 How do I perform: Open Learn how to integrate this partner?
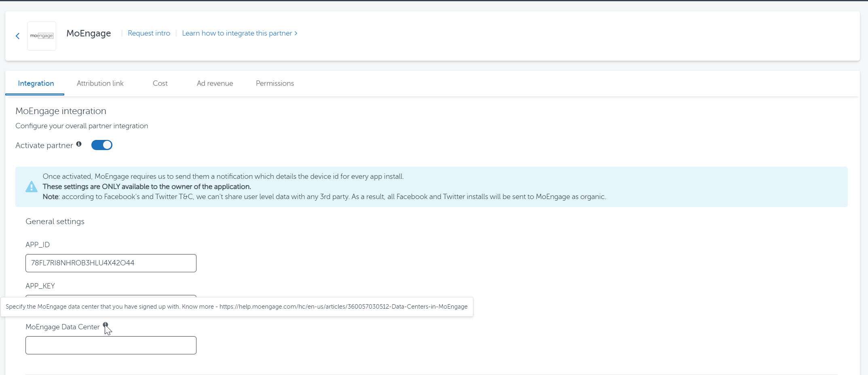[x=240, y=33]
